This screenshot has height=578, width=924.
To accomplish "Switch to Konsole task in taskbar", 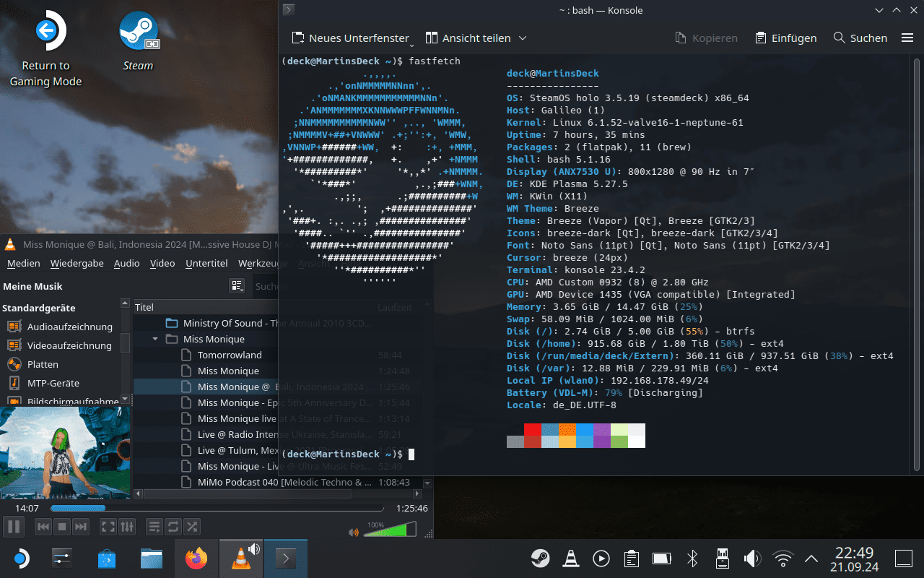I will coord(286,558).
